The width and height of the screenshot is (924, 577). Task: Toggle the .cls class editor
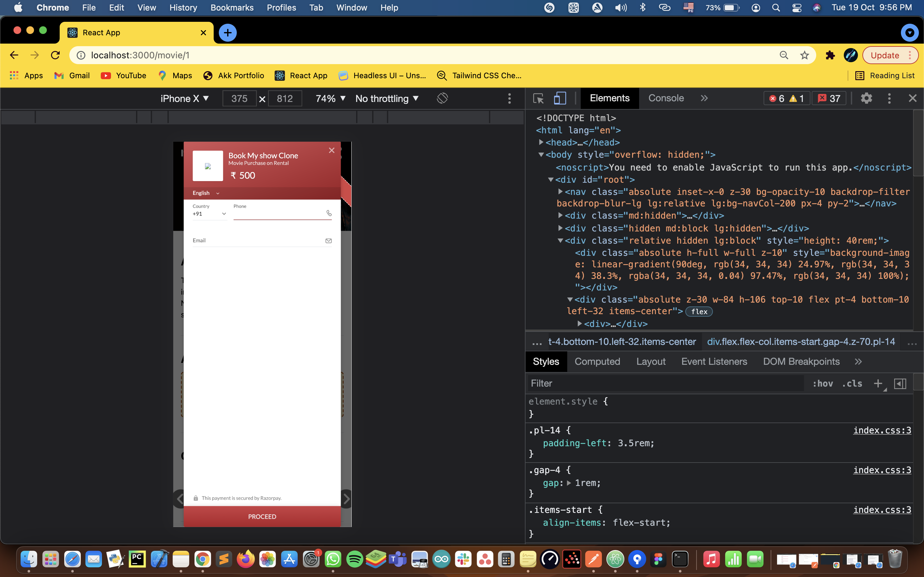(x=852, y=383)
